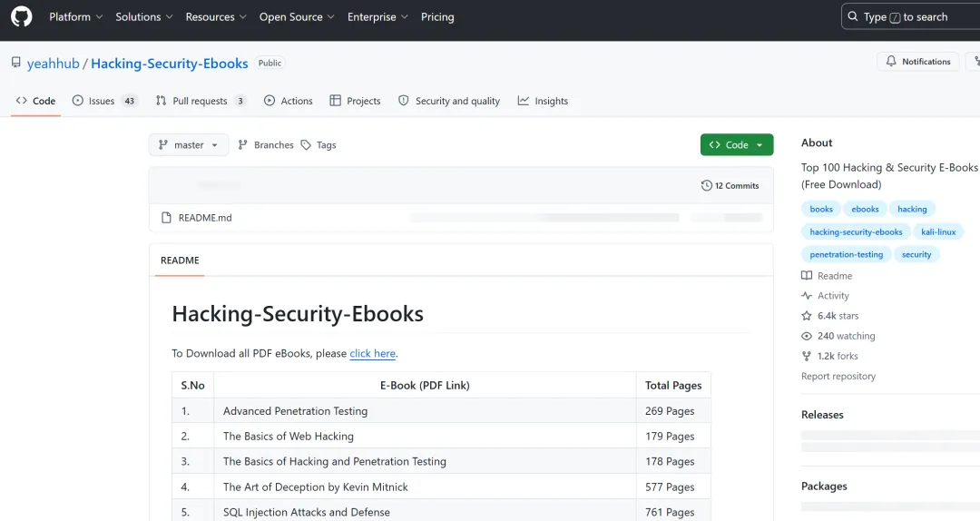Image resolution: width=980 pixels, height=521 pixels.
Task: Click the Notifications bell icon
Action: 891,62
